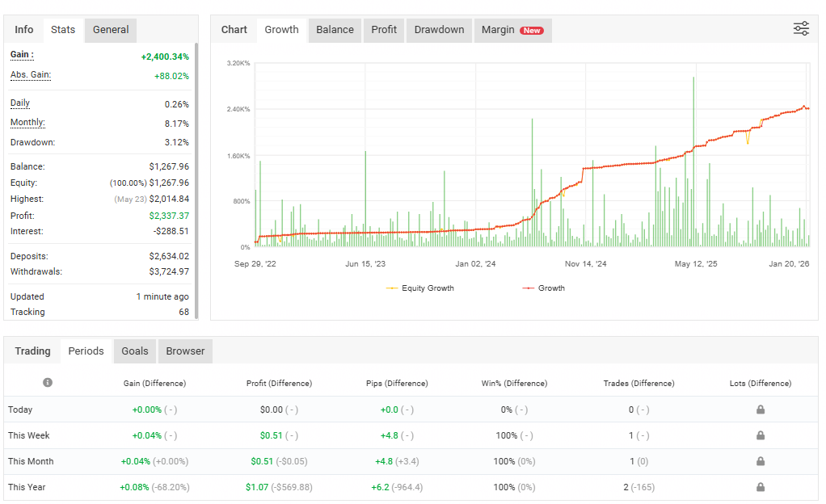
Task: Select the Profit chart tab
Action: (x=384, y=30)
